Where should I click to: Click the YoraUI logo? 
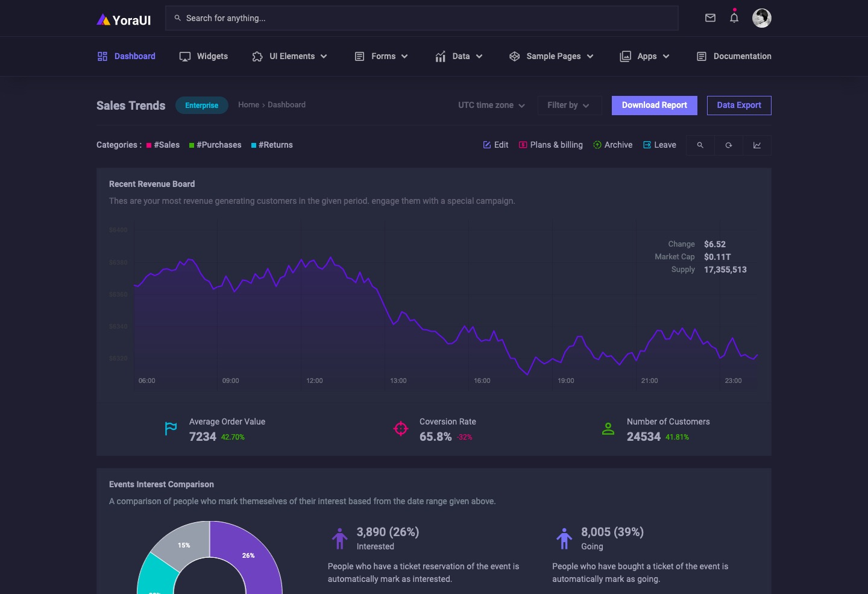(124, 20)
